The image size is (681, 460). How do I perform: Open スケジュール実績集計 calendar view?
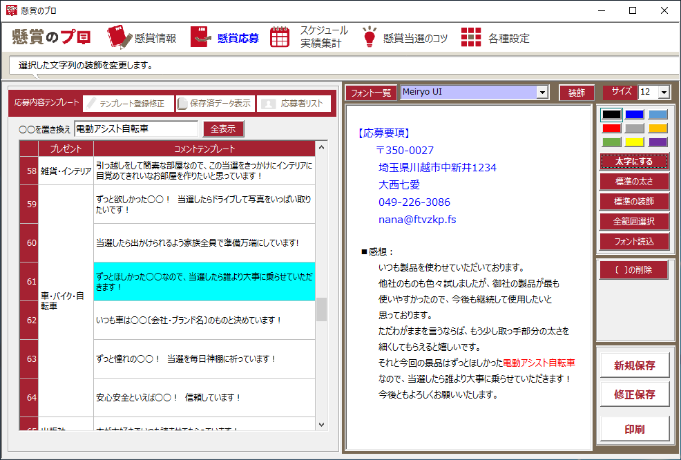[x=310, y=38]
